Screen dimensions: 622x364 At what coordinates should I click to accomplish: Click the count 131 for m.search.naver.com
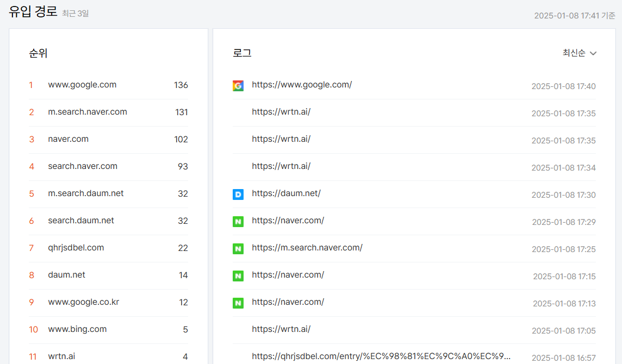tap(181, 112)
